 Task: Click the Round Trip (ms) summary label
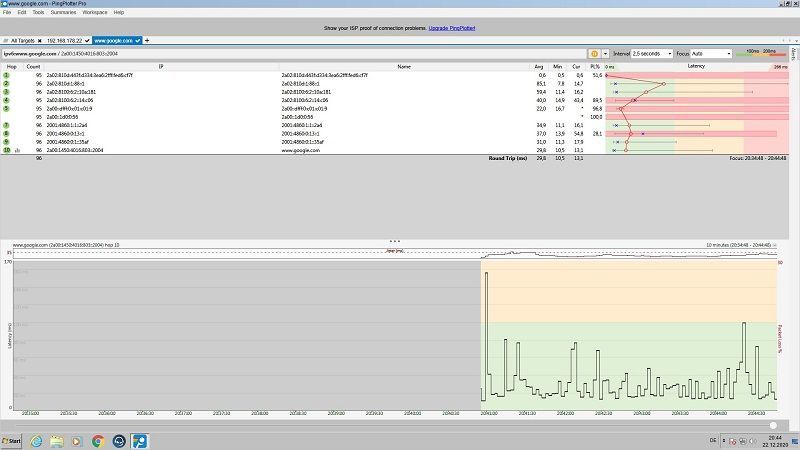click(x=508, y=158)
